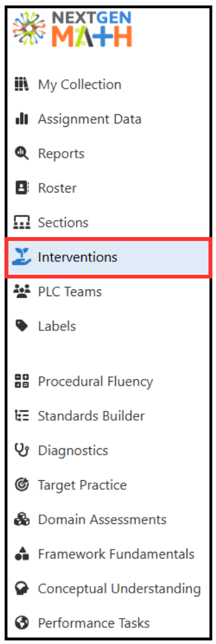
Task: Click the My Collection books icon
Action: coord(21,84)
